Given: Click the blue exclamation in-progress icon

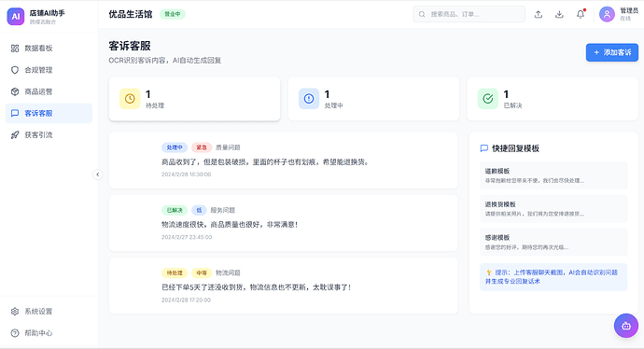Looking at the screenshot, I should click(309, 99).
